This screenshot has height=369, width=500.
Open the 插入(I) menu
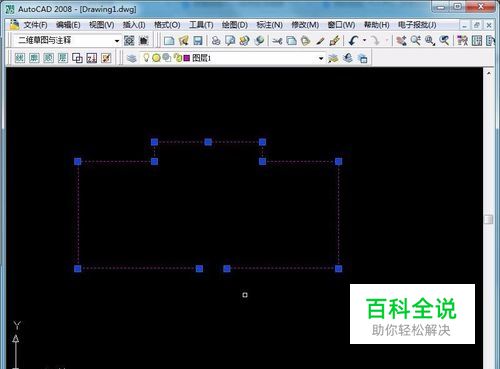click(134, 25)
